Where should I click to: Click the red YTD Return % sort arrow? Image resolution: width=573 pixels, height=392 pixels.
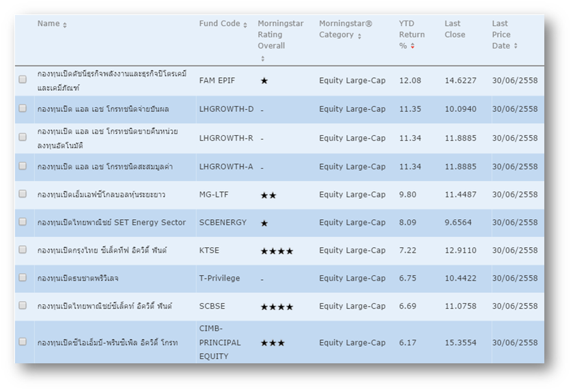pyautogui.click(x=413, y=46)
